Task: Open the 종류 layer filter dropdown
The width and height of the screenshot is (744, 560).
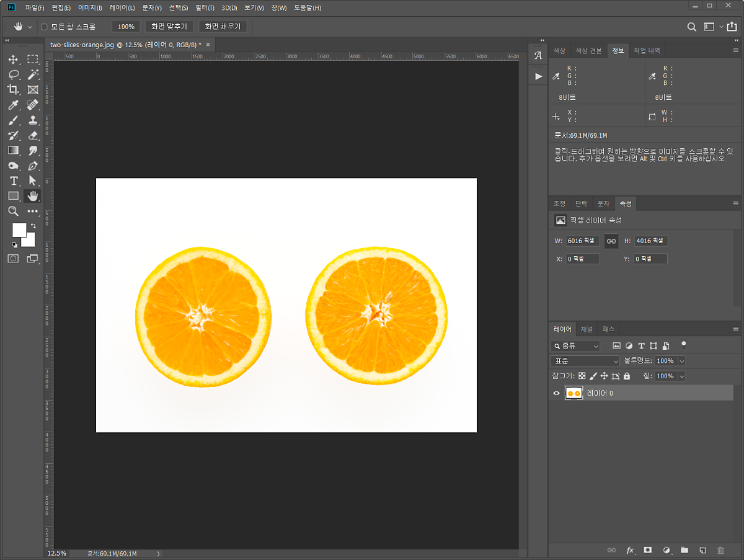Action: point(575,346)
